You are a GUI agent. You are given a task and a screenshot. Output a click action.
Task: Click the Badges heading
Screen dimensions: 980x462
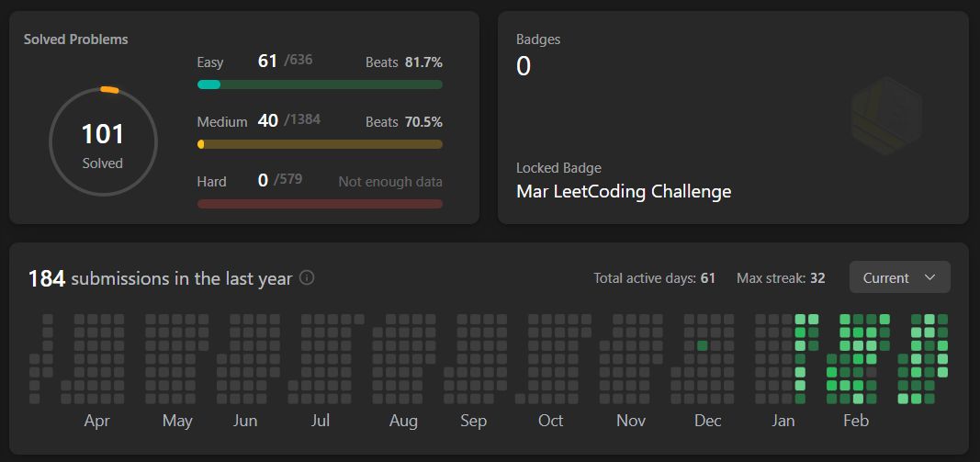tap(538, 39)
